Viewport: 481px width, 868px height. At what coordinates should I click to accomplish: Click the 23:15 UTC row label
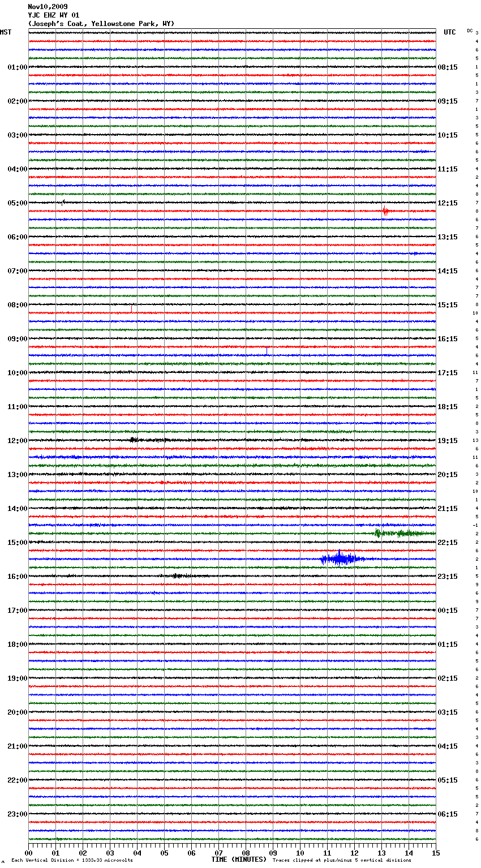(448, 577)
